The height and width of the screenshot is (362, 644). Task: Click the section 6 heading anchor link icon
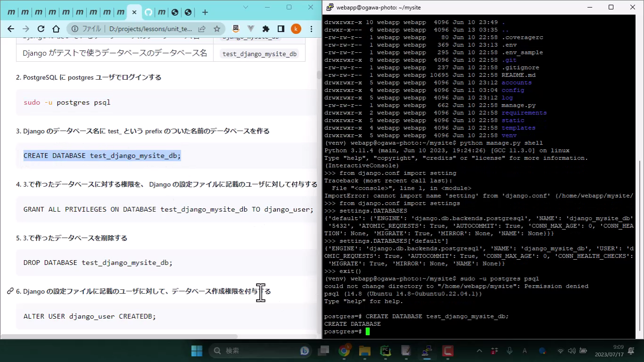pos(10,291)
